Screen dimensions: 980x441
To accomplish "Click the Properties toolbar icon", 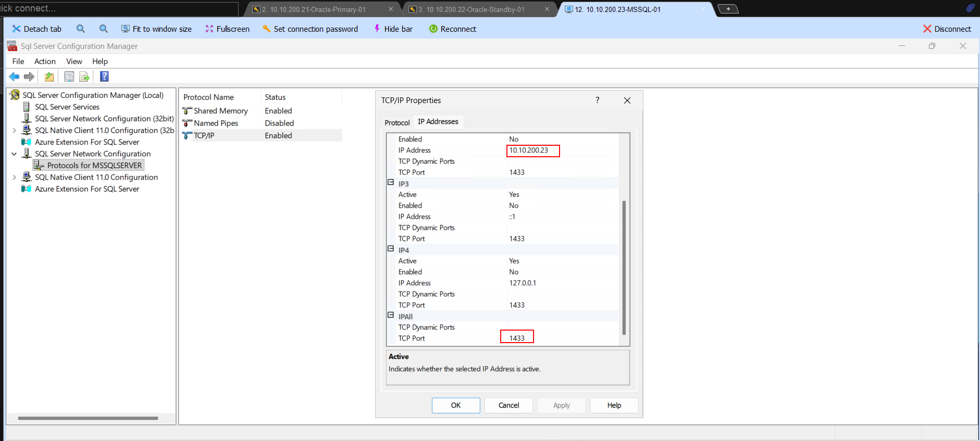I will (x=69, y=77).
